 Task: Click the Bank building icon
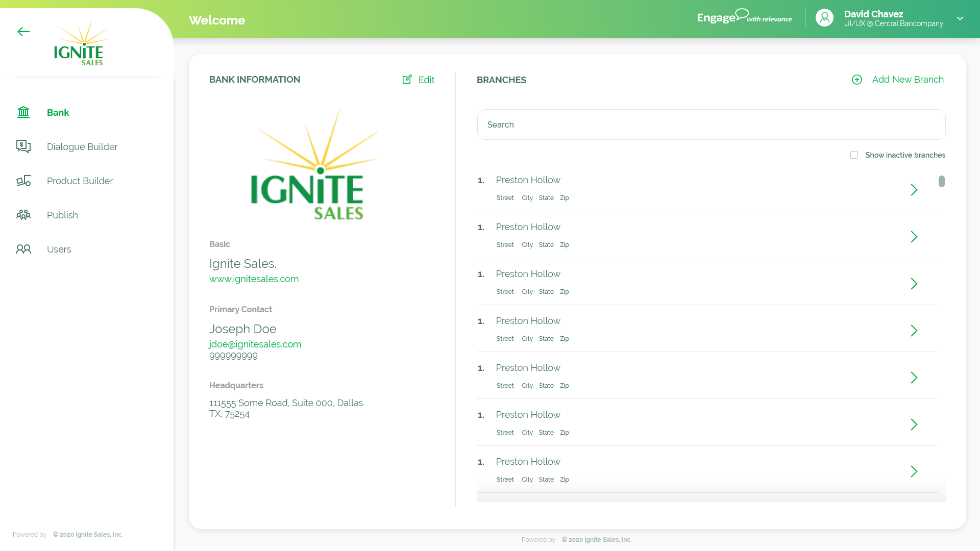23,112
